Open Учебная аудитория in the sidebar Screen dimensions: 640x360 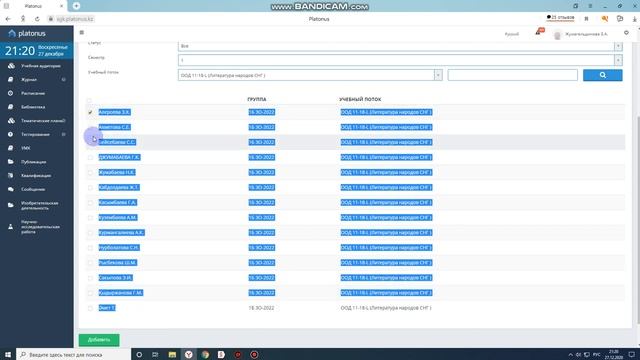tap(40, 66)
